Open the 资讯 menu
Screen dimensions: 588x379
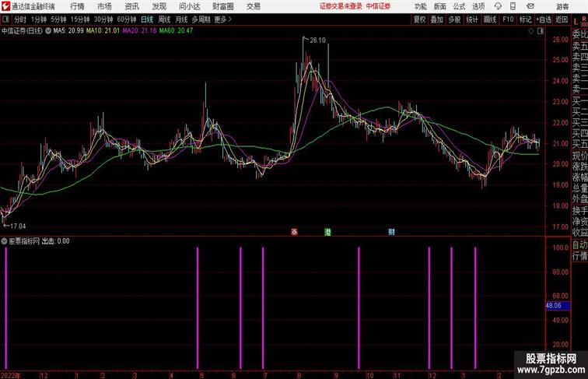click(132, 6)
